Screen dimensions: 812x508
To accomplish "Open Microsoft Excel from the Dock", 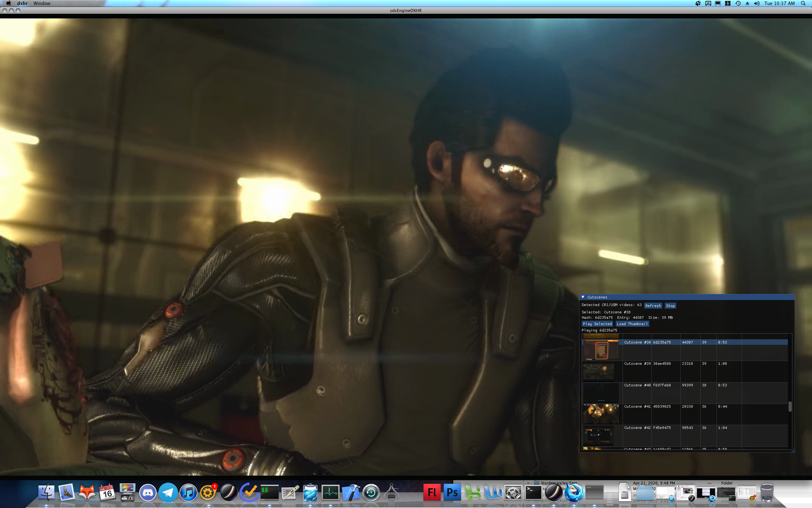I will point(472,492).
